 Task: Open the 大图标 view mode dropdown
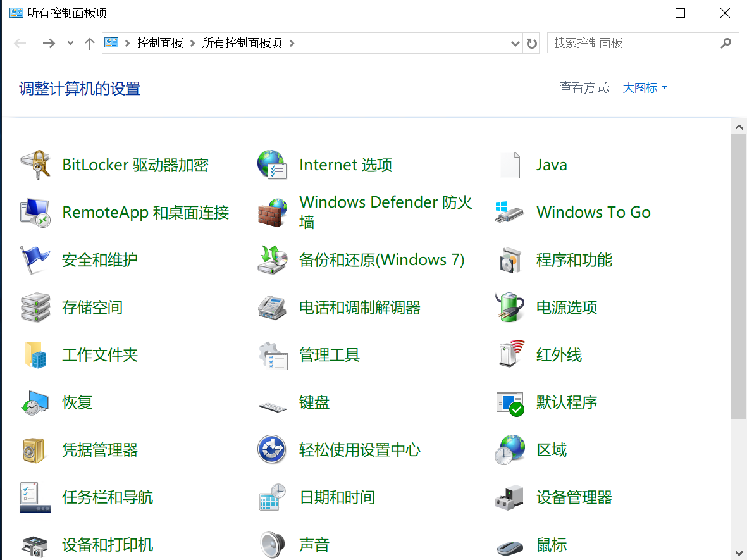[x=645, y=88]
